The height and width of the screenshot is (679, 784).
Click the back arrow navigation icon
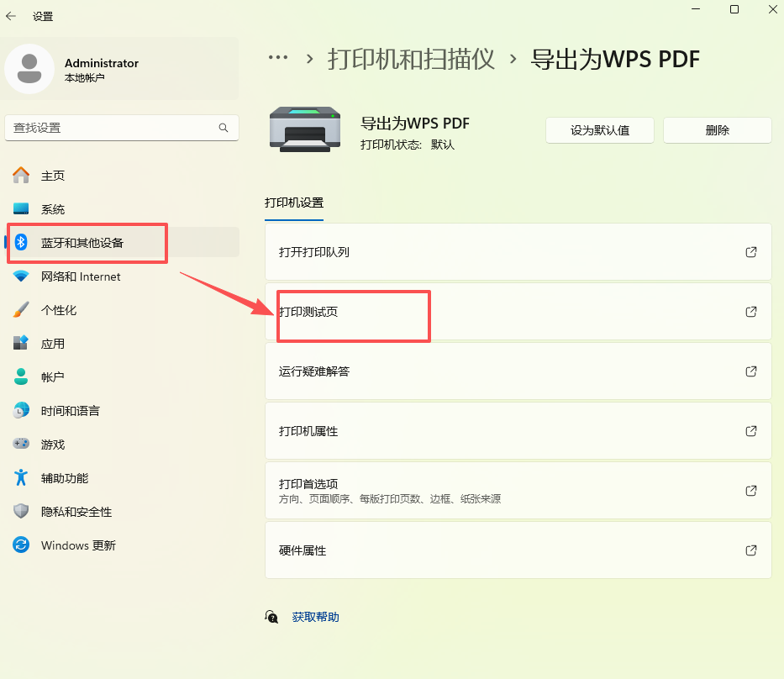tap(10, 15)
